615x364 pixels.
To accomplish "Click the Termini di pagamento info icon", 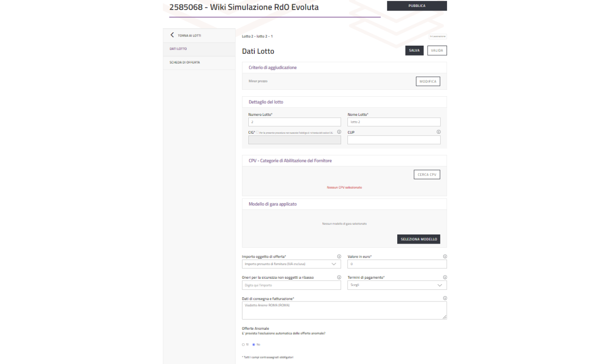I will pyautogui.click(x=445, y=277).
